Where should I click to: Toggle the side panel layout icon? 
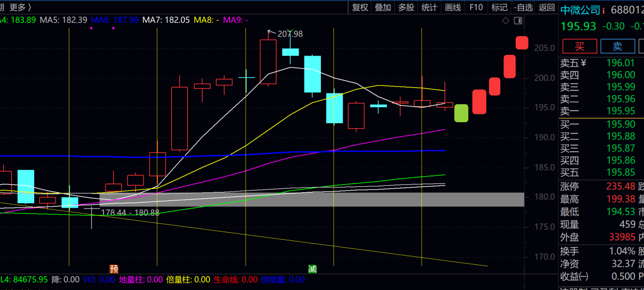518,20
